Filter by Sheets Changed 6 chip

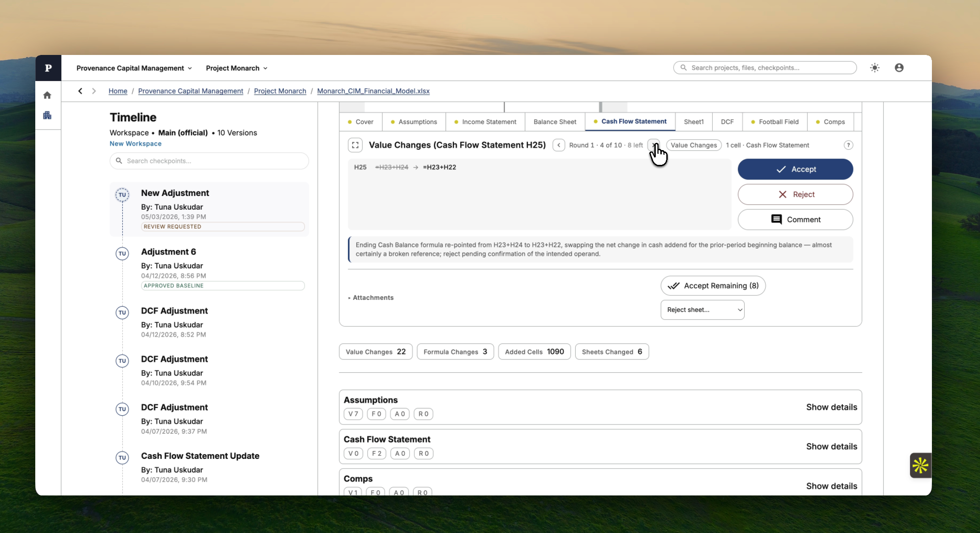click(x=612, y=352)
